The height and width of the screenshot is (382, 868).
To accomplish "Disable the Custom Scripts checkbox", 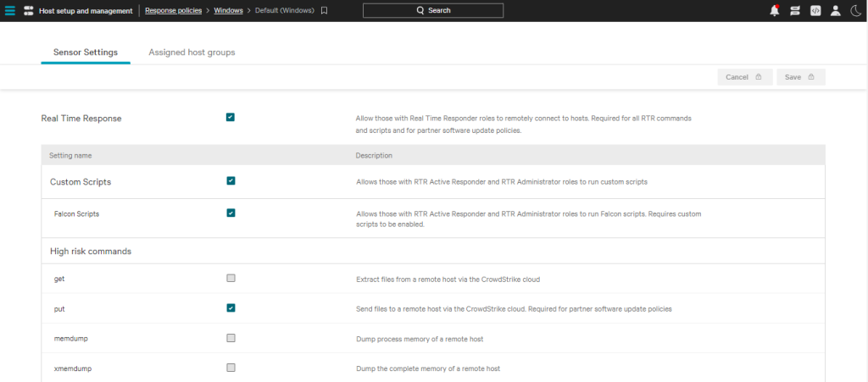I will 231,180.
